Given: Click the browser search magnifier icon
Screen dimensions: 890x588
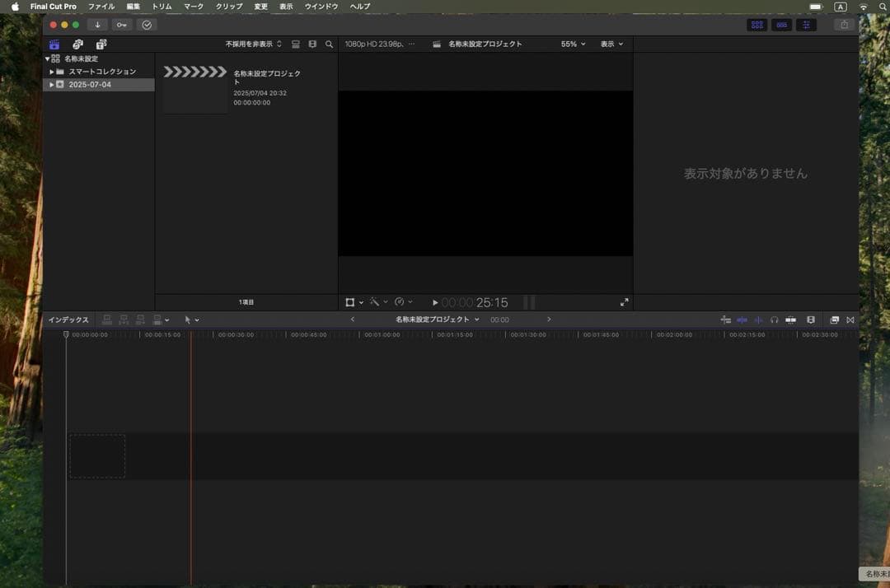Looking at the screenshot, I should 329,44.
